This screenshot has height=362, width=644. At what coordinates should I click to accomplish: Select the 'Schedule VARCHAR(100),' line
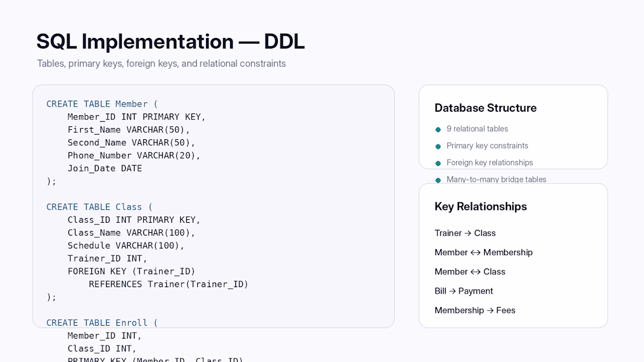[126, 246]
